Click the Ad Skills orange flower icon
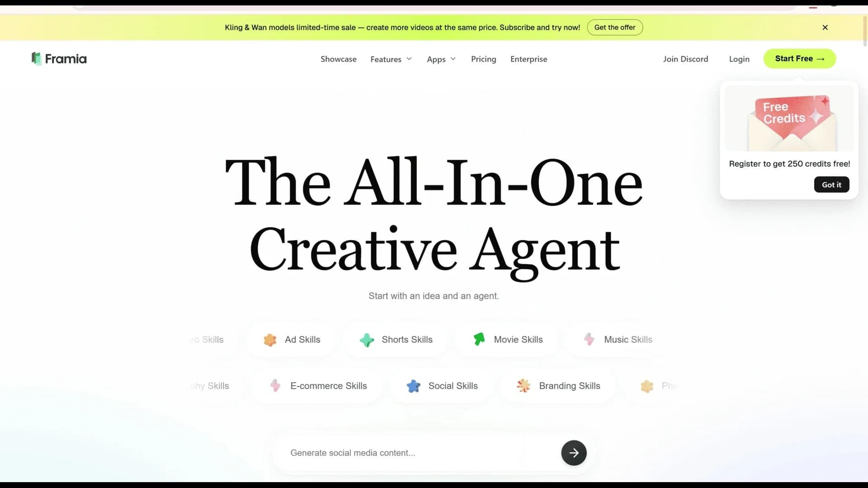The width and height of the screenshot is (868, 488). (270, 340)
